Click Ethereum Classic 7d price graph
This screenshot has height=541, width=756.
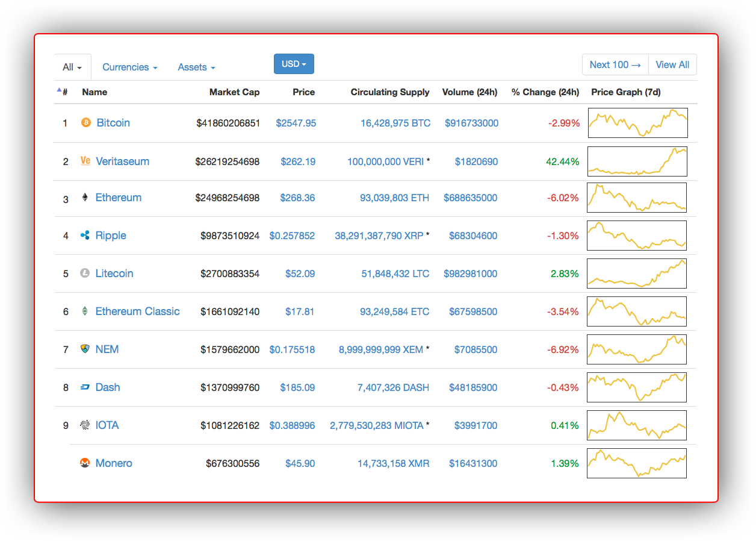(x=637, y=311)
